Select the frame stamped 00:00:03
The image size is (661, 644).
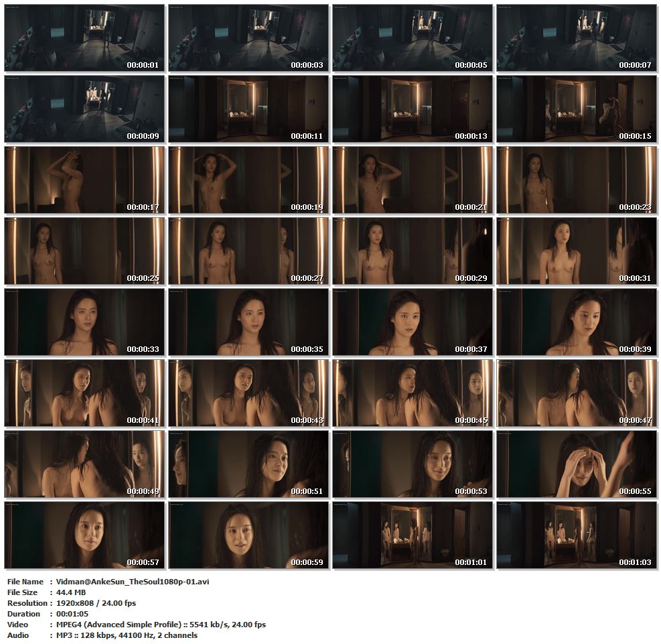coord(248,38)
